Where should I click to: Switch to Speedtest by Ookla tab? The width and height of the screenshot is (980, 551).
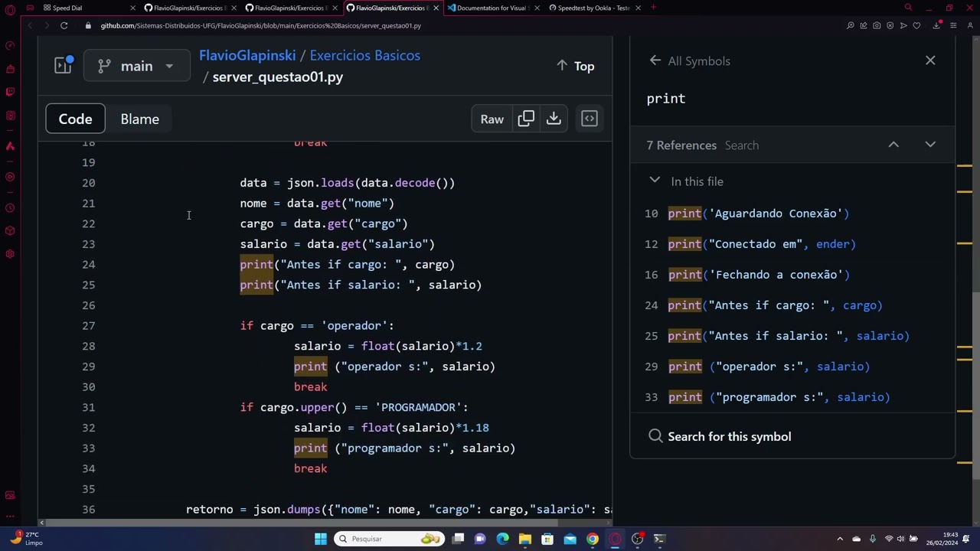(x=593, y=8)
